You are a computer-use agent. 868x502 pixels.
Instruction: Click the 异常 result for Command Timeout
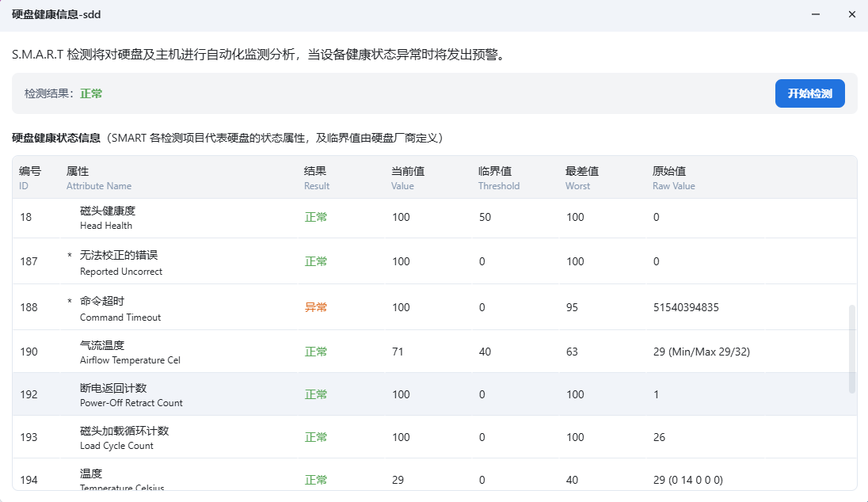315,307
